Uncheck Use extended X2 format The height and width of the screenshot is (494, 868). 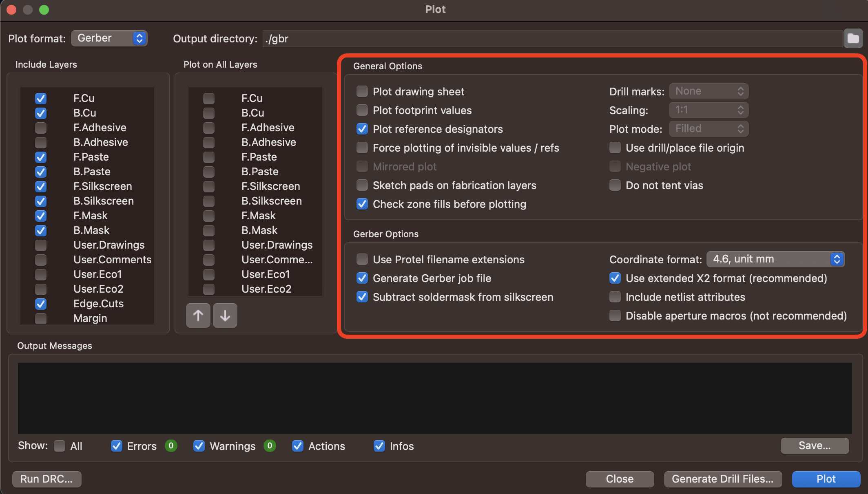pyautogui.click(x=615, y=278)
